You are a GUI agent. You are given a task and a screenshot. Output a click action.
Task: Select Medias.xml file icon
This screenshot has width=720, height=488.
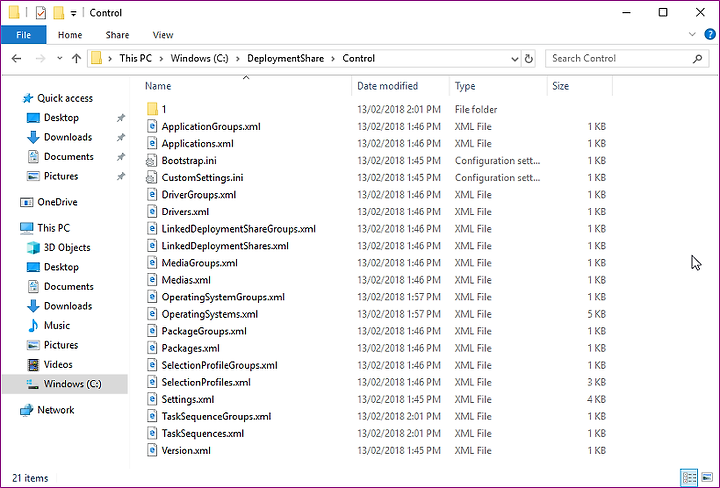(x=152, y=280)
